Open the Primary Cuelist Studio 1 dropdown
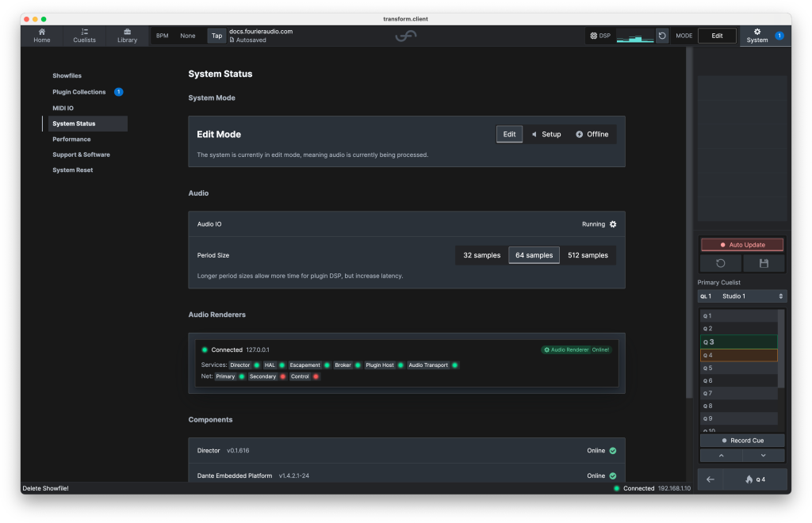 pos(742,296)
